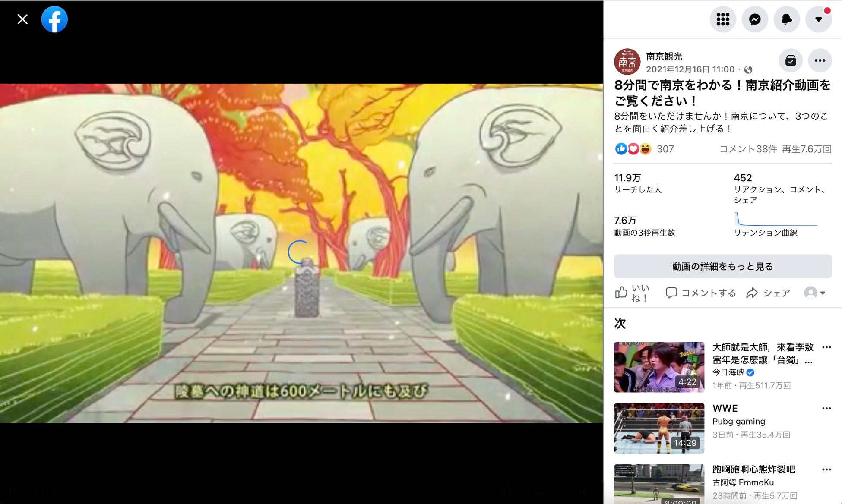Open the Messenger icon

coord(755,19)
